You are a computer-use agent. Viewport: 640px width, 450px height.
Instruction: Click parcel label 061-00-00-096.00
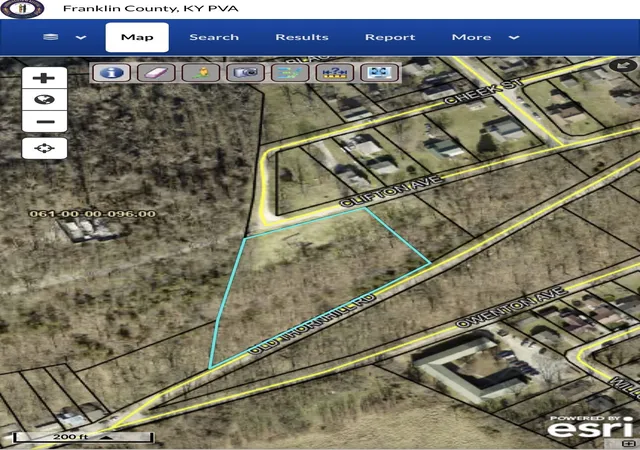click(x=93, y=214)
